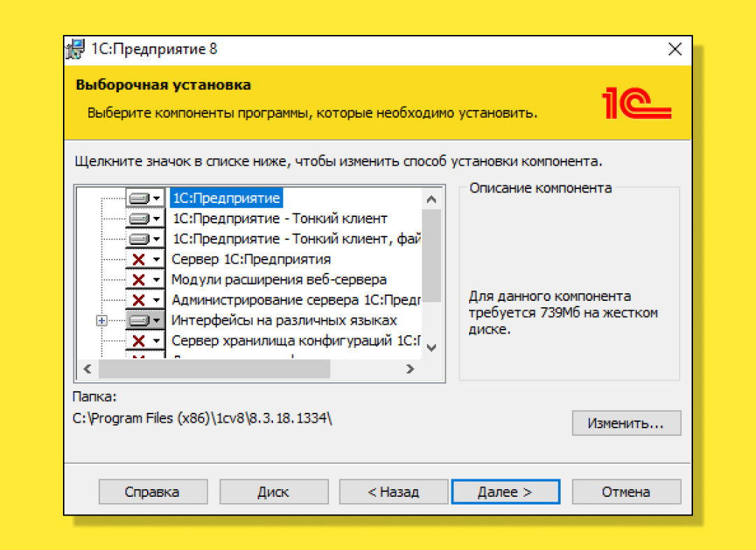
Task: Click installer icon in the title bar
Action: [x=75, y=50]
